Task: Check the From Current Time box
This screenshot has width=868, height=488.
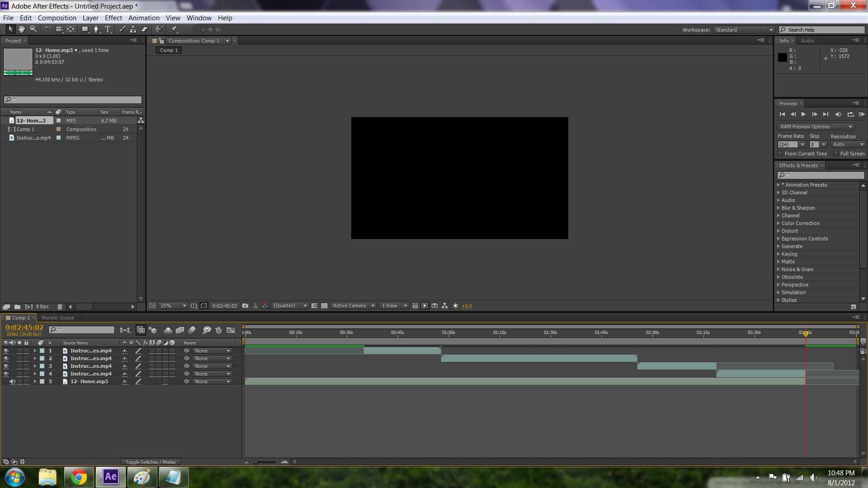Action: [x=781, y=154]
